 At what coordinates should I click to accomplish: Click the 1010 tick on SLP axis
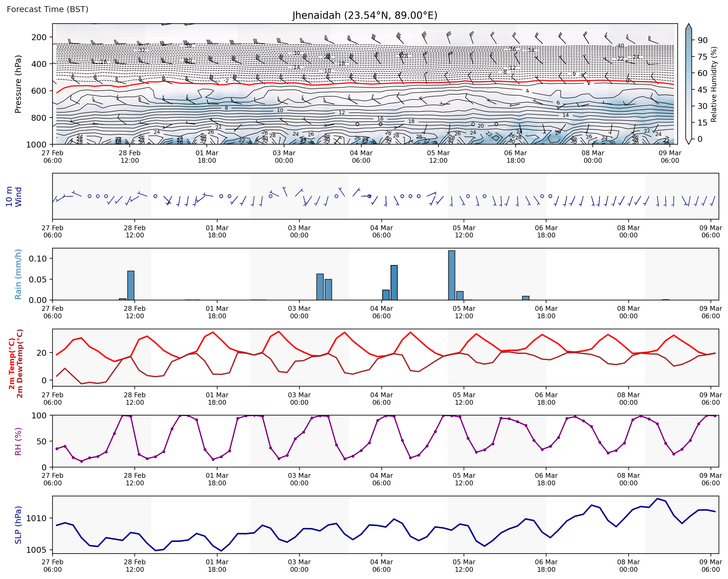point(36,518)
